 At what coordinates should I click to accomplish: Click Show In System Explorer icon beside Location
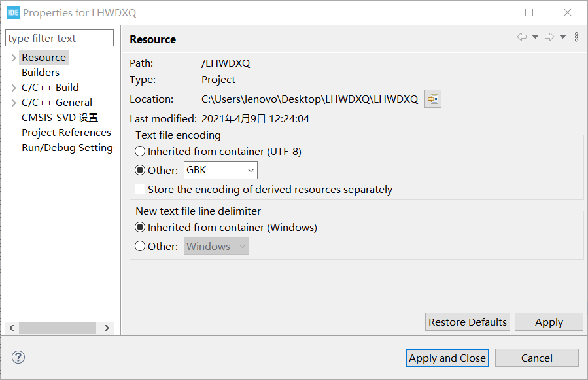coord(433,99)
